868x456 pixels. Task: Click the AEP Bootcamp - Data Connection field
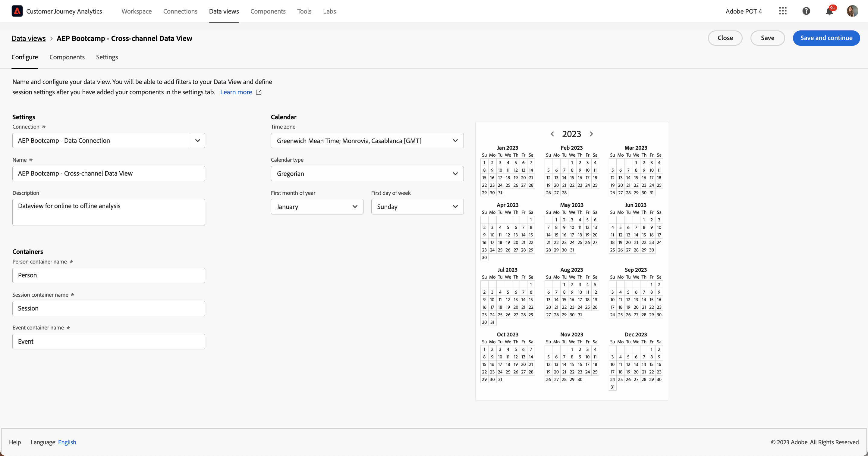[x=101, y=140]
